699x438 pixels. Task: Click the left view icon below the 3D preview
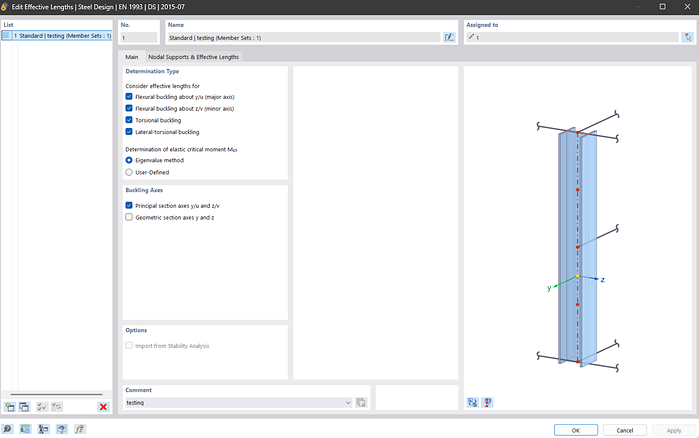pyautogui.click(x=473, y=402)
